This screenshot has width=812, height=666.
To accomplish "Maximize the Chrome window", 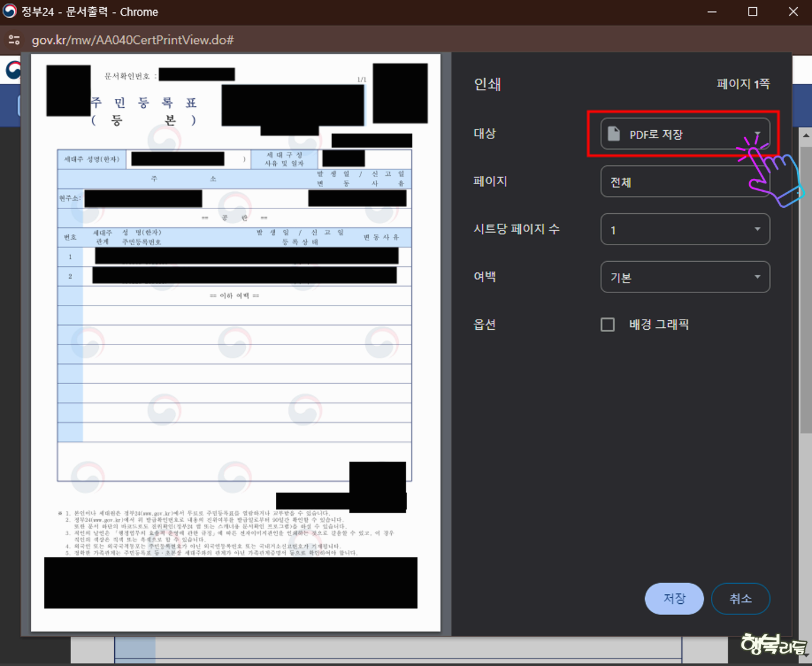I will coord(753,12).
